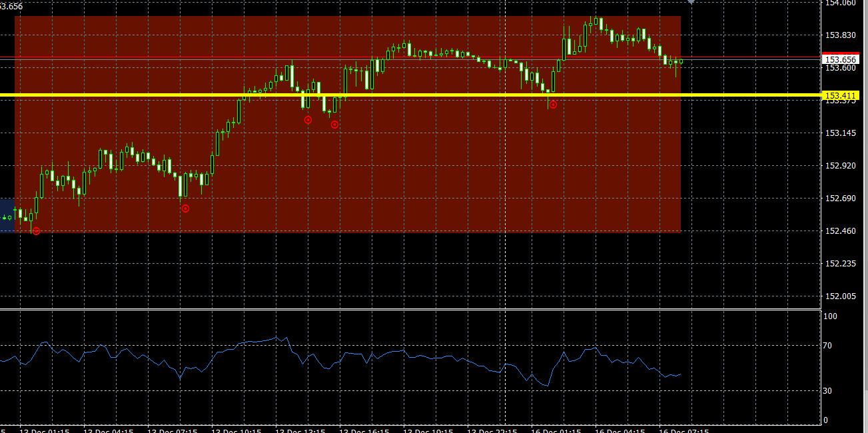
Task: Click the 153.145 price scale label
Action: [x=840, y=133]
